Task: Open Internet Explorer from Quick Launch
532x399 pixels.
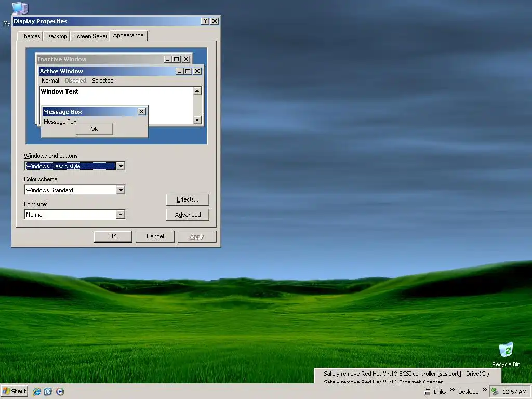Action: click(x=37, y=392)
